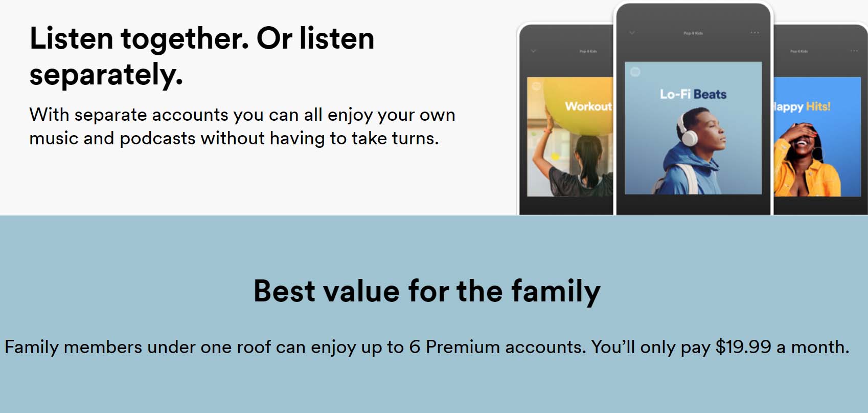This screenshot has height=413, width=868.
Task: Click the '$19.99 a month' price text
Action: pyautogui.click(x=782, y=347)
